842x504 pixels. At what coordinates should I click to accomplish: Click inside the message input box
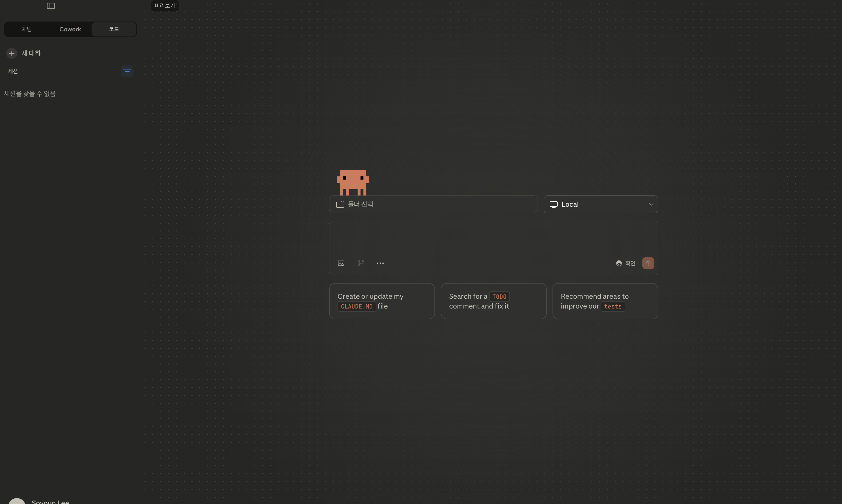point(493,238)
